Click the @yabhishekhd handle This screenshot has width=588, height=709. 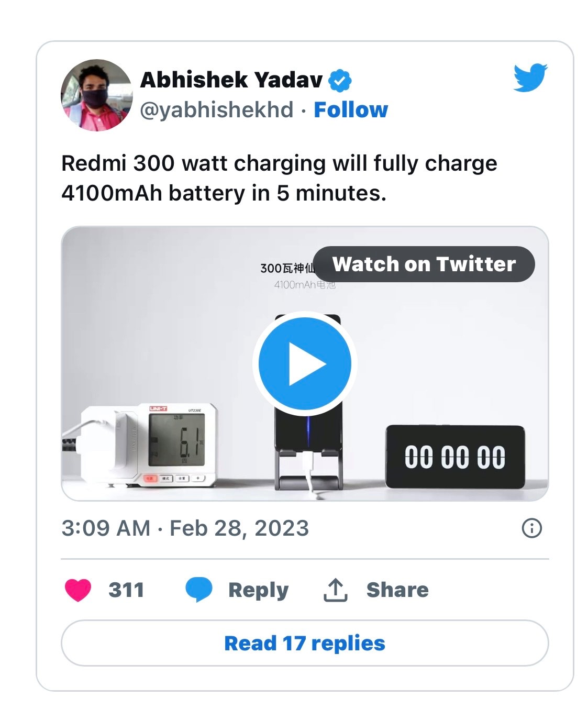(217, 110)
